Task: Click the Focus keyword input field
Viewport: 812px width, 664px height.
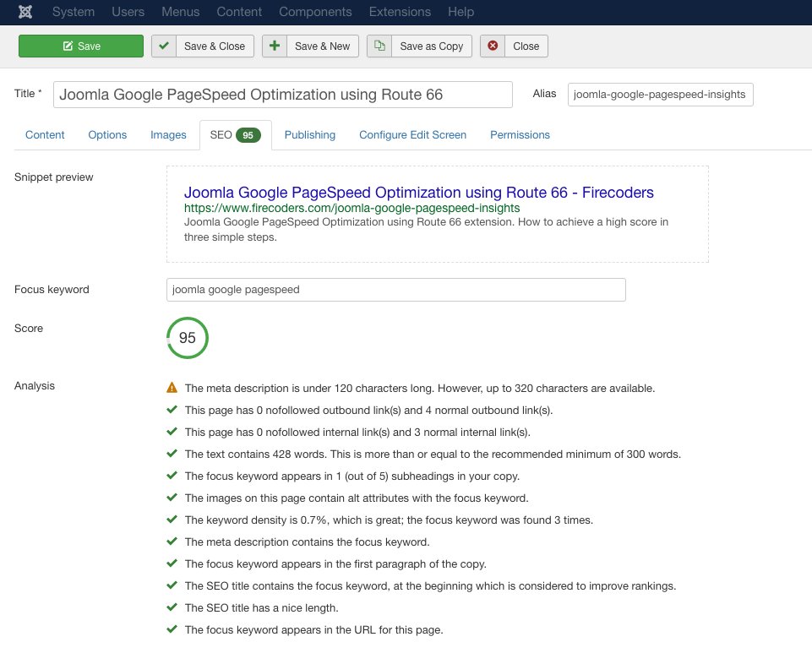Action: 395,290
